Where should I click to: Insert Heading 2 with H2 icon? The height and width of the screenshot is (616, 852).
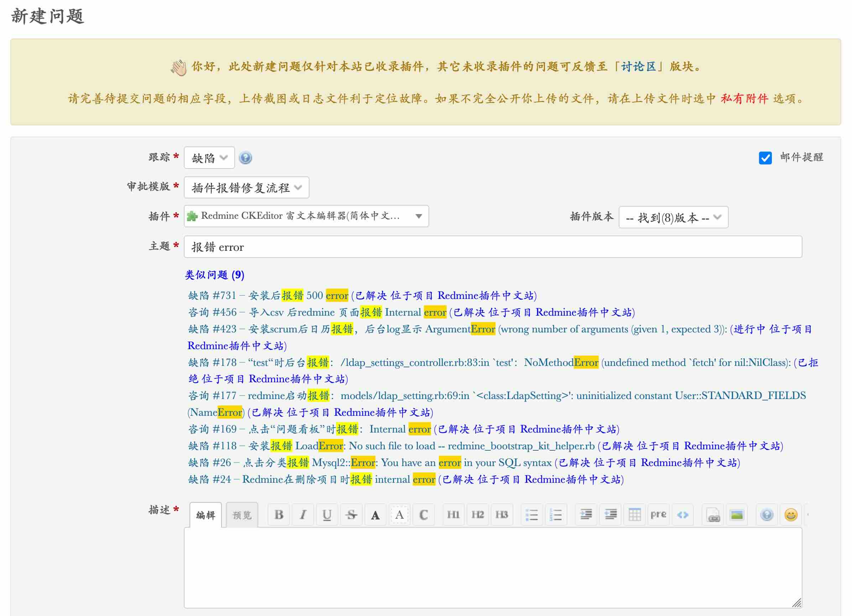[477, 514]
